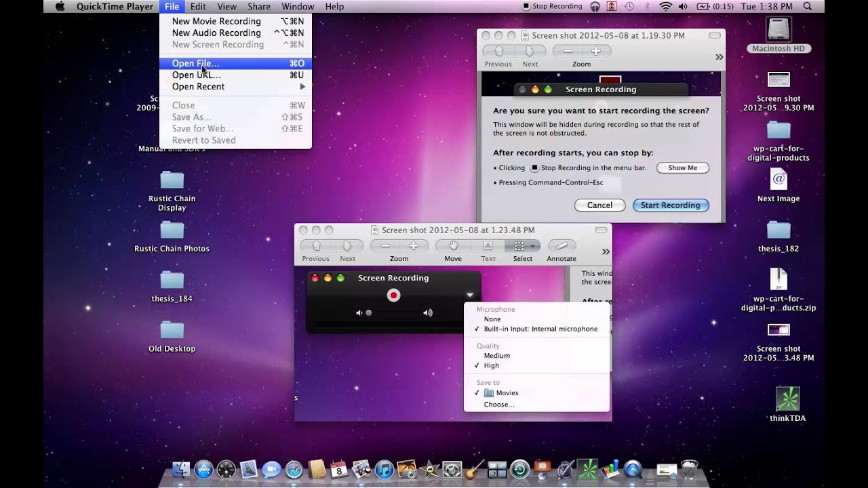Zoom in within the 1.23.48 PM Preview window
The width and height of the screenshot is (868, 488).
coord(414,246)
